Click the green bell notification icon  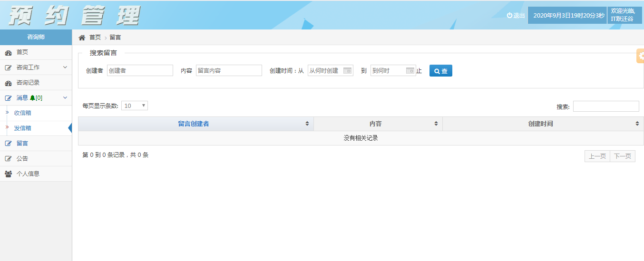point(32,98)
